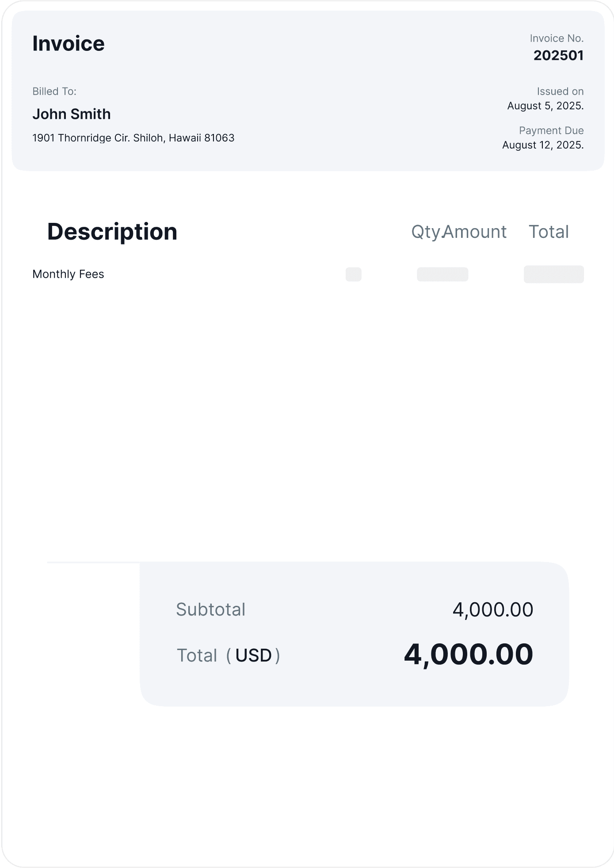Viewport: 614px width, 868px height.
Task: Select the due date August 12, 2025
Action: point(543,145)
